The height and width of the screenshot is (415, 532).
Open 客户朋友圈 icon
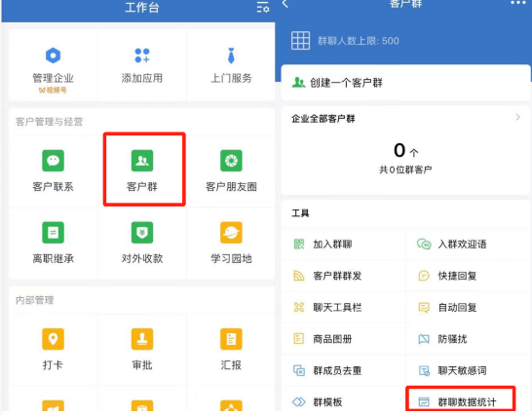click(x=231, y=161)
